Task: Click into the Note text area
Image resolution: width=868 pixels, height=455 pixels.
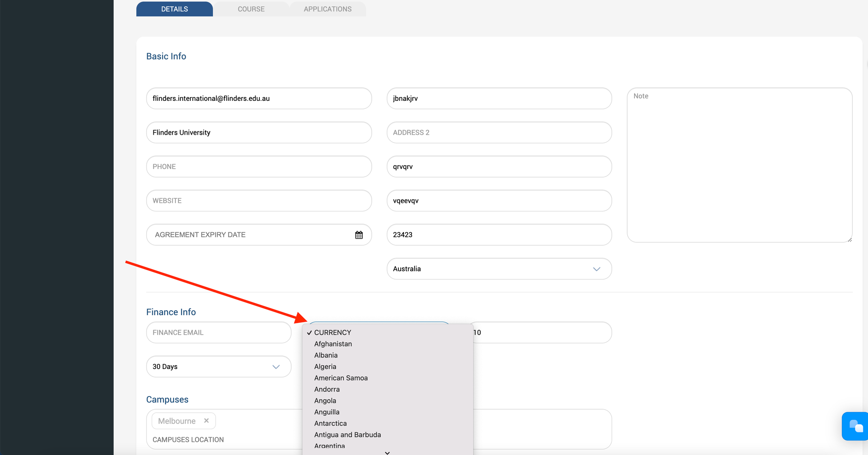Action: 739,165
